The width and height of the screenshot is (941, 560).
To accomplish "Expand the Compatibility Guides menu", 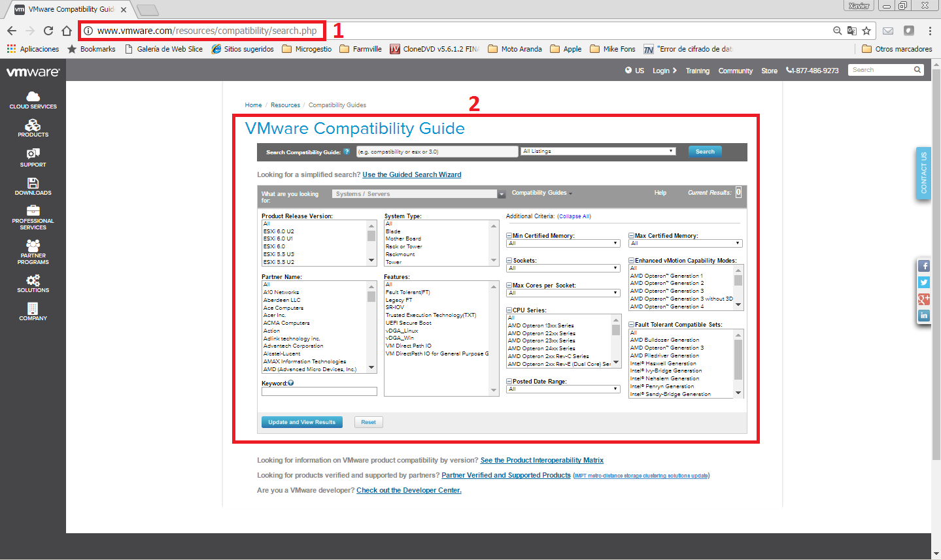I will pos(542,193).
